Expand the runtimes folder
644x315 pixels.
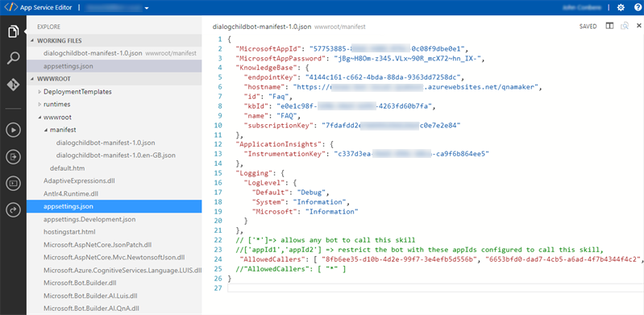tap(39, 104)
